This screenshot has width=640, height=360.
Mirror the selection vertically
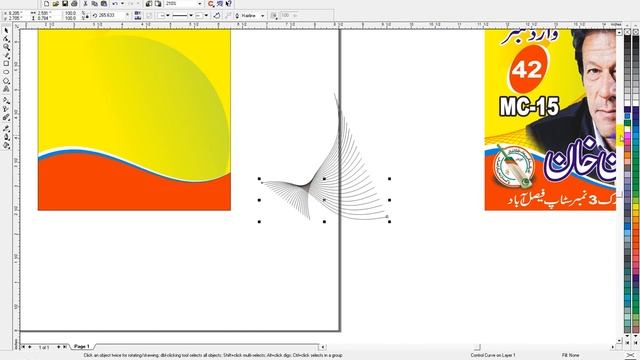pyautogui.click(x=138, y=18)
